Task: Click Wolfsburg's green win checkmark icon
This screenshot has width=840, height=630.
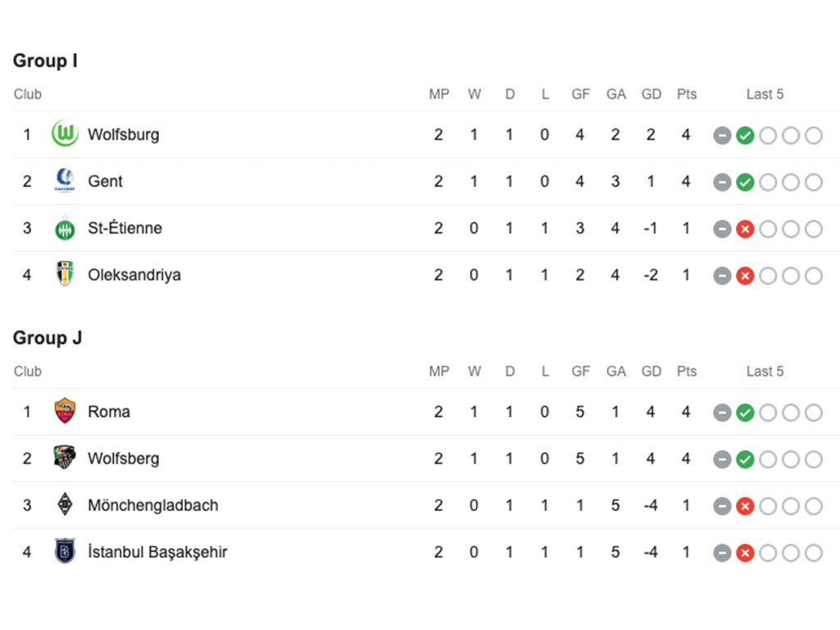Action: click(x=745, y=135)
